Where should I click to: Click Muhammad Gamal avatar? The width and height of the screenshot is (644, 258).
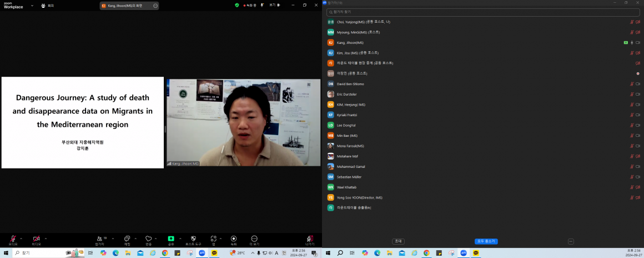click(x=331, y=167)
